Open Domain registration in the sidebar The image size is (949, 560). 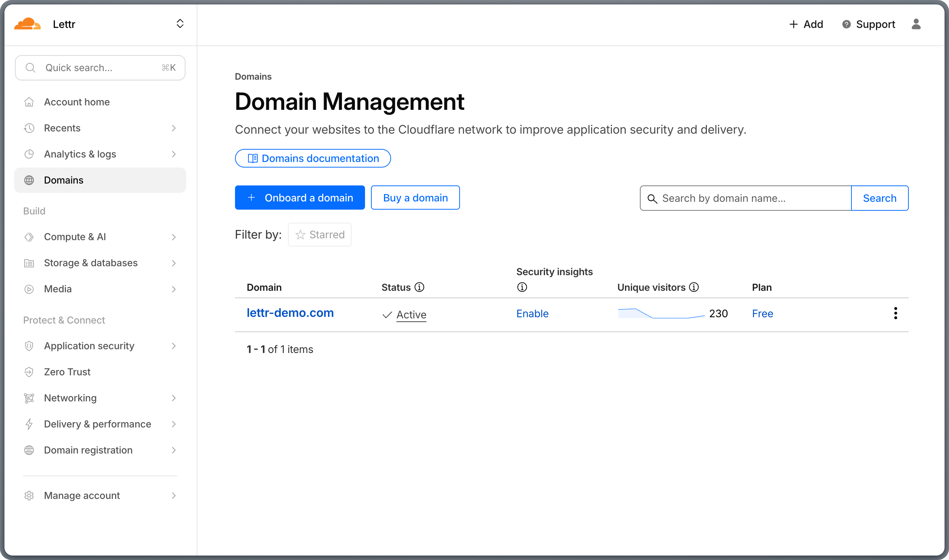coord(88,450)
